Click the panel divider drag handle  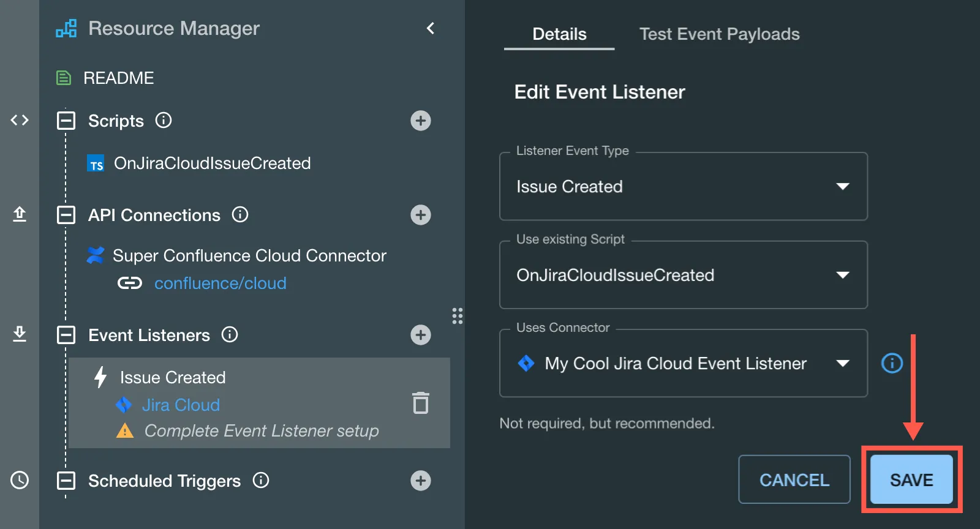(458, 316)
